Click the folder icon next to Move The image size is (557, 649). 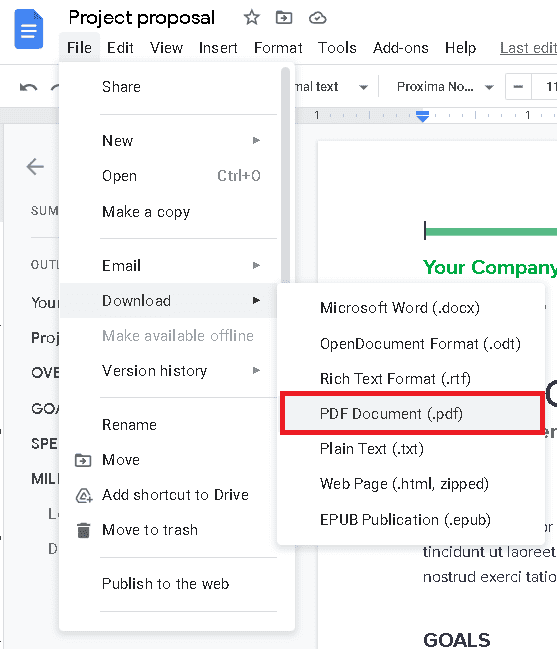click(x=83, y=460)
